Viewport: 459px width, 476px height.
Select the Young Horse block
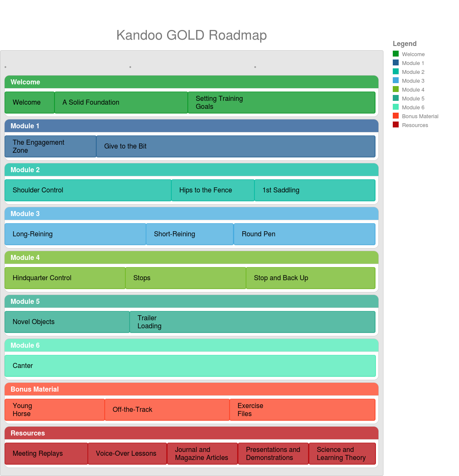click(55, 410)
